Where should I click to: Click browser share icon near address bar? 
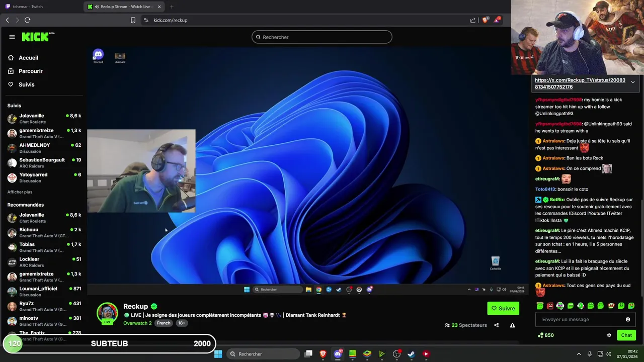473,20
